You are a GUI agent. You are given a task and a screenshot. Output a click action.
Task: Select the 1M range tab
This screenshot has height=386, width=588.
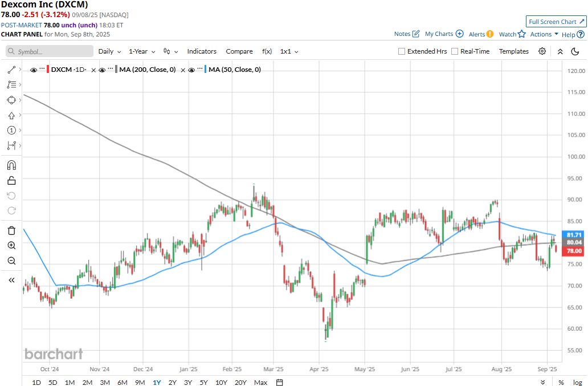pos(70,382)
